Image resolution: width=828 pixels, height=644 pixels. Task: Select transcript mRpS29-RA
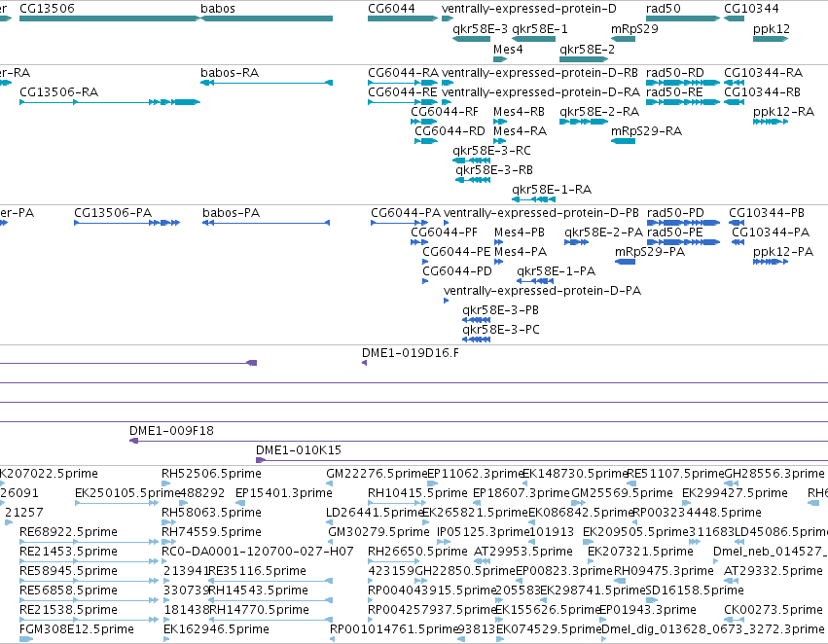[623, 141]
